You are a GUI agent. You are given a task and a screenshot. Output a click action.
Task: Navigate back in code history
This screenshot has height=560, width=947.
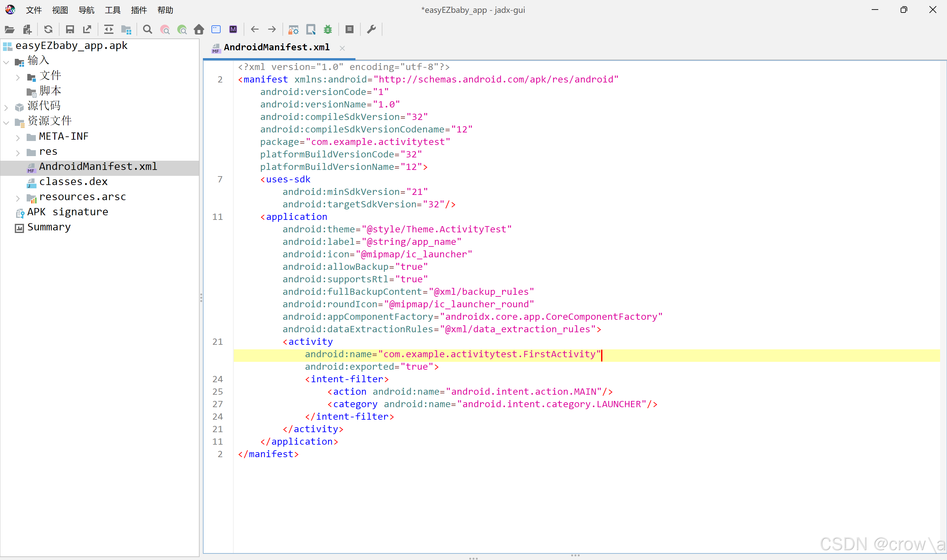point(255,30)
